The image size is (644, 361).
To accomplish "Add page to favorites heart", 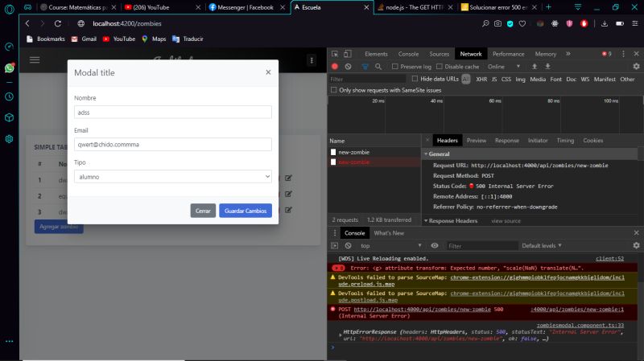I will [x=522, y=23].
